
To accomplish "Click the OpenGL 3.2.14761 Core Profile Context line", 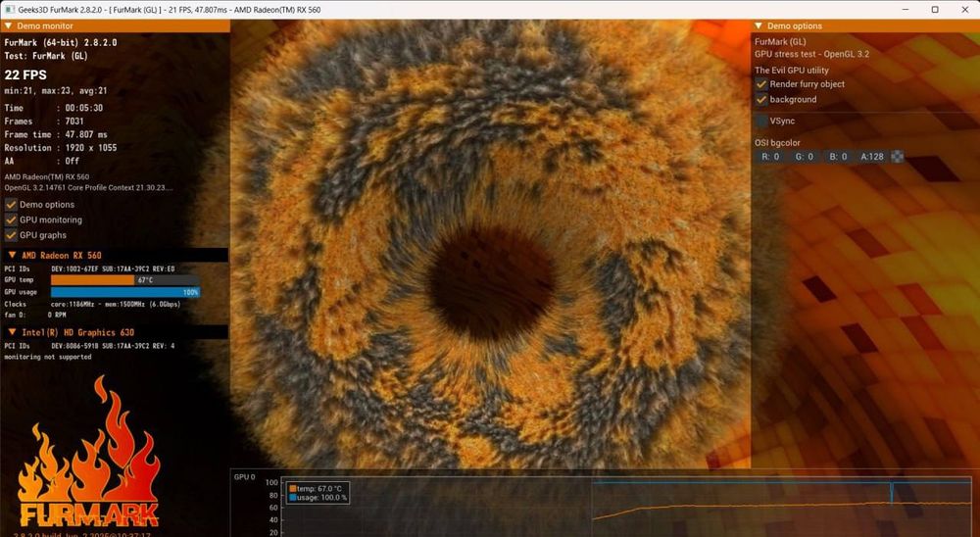I will 89,187.
